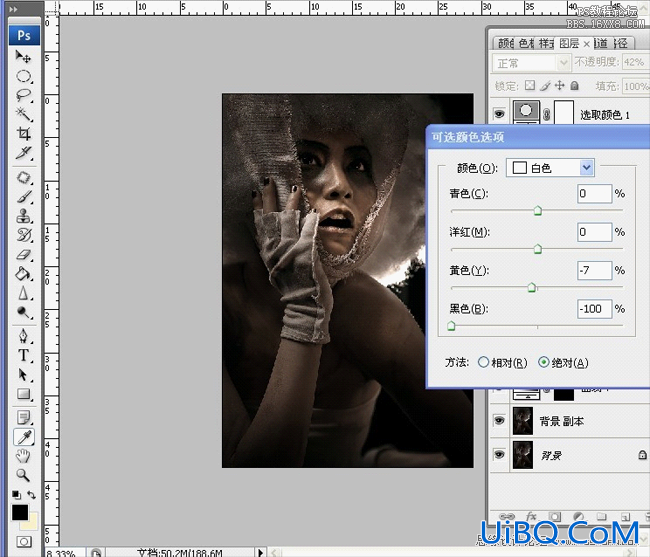Click the Yellow slider handle

532,287
